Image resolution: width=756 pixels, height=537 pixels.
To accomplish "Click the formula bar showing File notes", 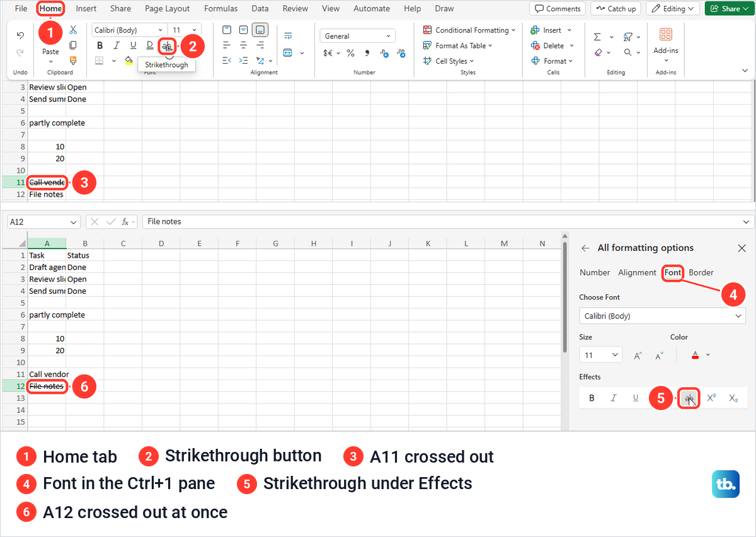I will pos(447,222).
